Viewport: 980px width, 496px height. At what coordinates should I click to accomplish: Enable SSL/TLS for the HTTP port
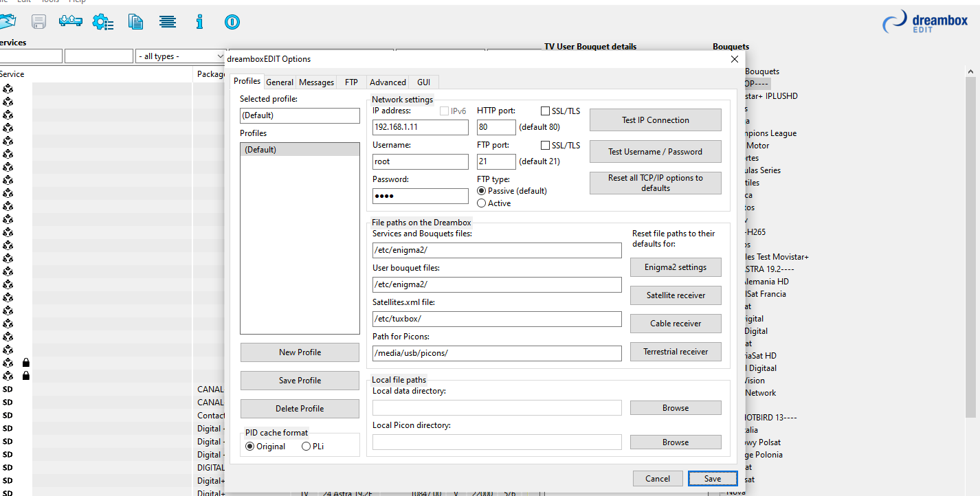pos(546,111)
